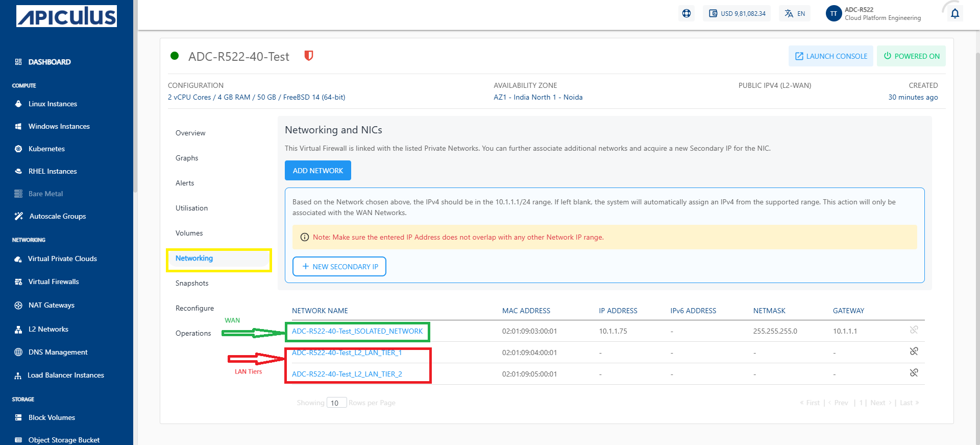980x445 pixels.
Task: Click the Virtual Private Clouds icon
Action: tap(18, 259)
